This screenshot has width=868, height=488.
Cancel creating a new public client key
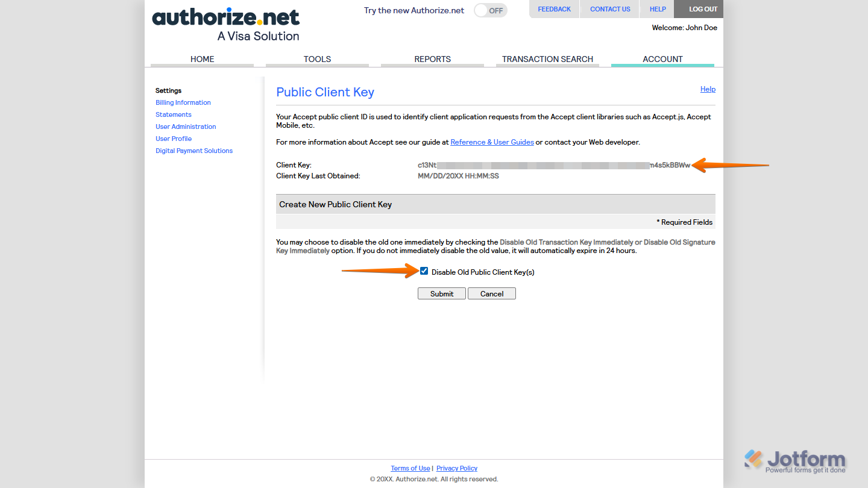(491, 293)
